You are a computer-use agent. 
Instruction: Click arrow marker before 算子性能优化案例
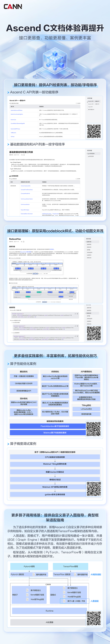[x=8, y=364]
